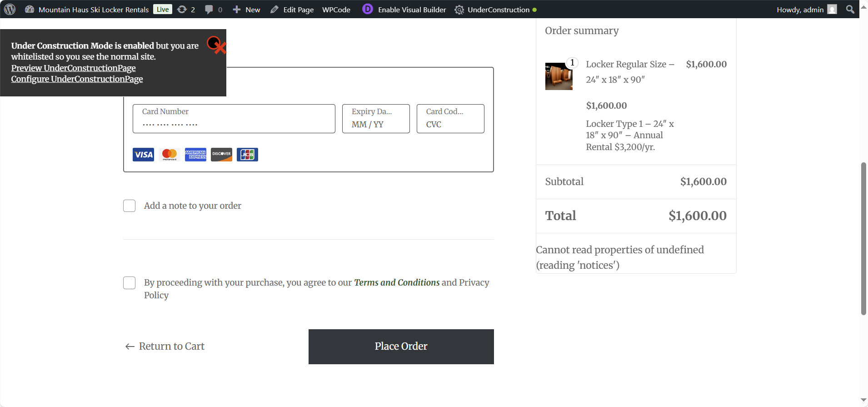
Task: Focus the Card Code CVC field
Action: 450,119
